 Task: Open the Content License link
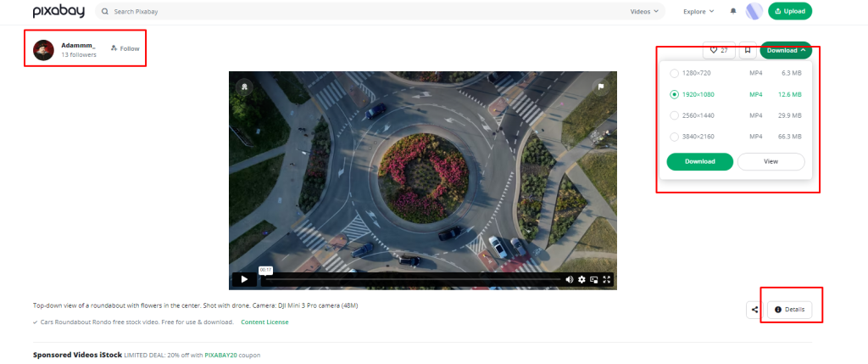point(264,322)
